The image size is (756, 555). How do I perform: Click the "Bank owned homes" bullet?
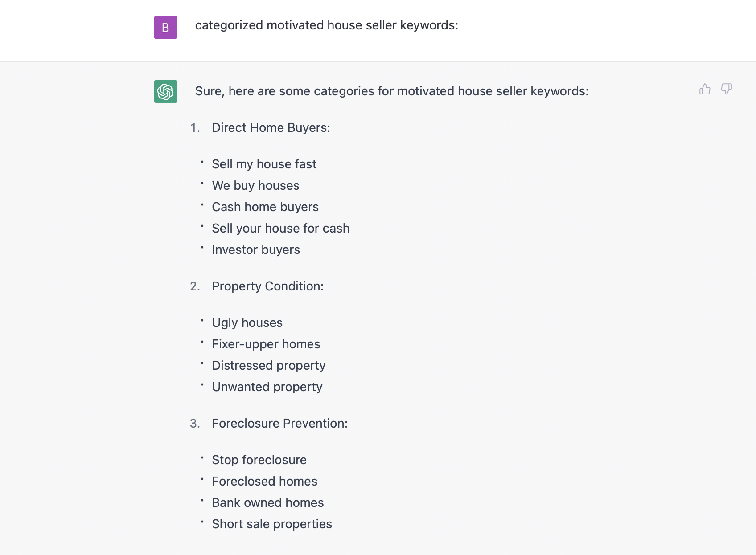point(267,503)
